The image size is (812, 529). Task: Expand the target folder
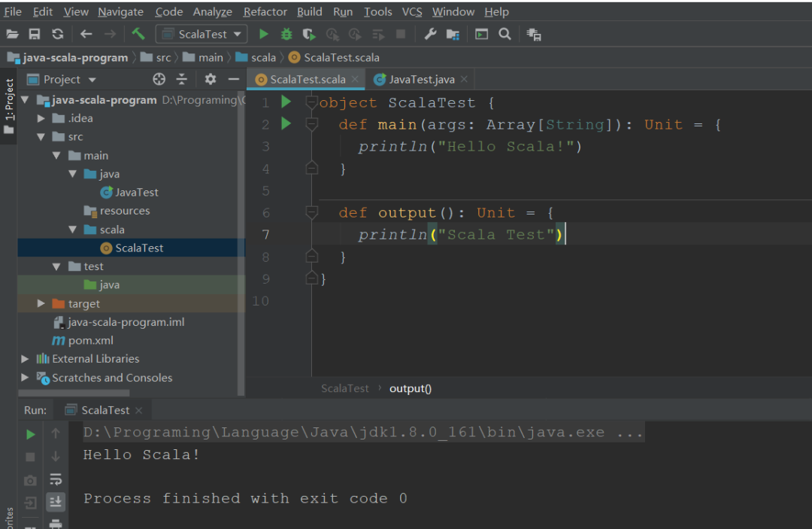pyautogui.click(x=41, y=303)
